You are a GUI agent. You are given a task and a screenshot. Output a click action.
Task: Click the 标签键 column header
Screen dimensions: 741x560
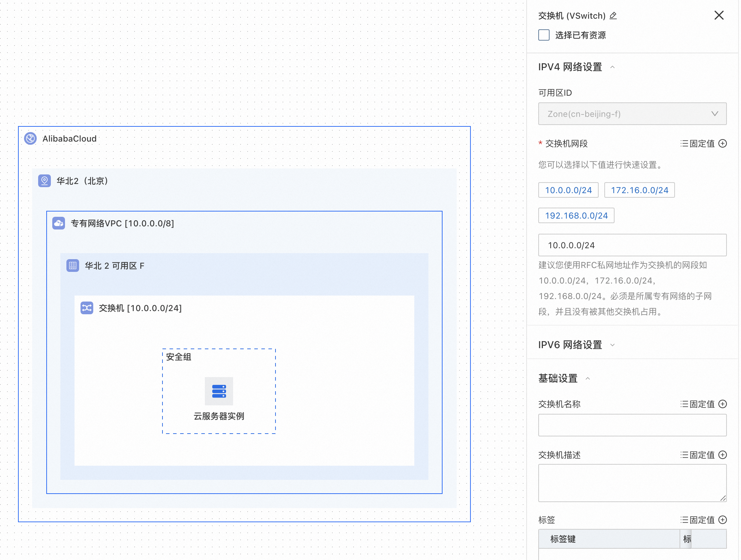[609, 539]
